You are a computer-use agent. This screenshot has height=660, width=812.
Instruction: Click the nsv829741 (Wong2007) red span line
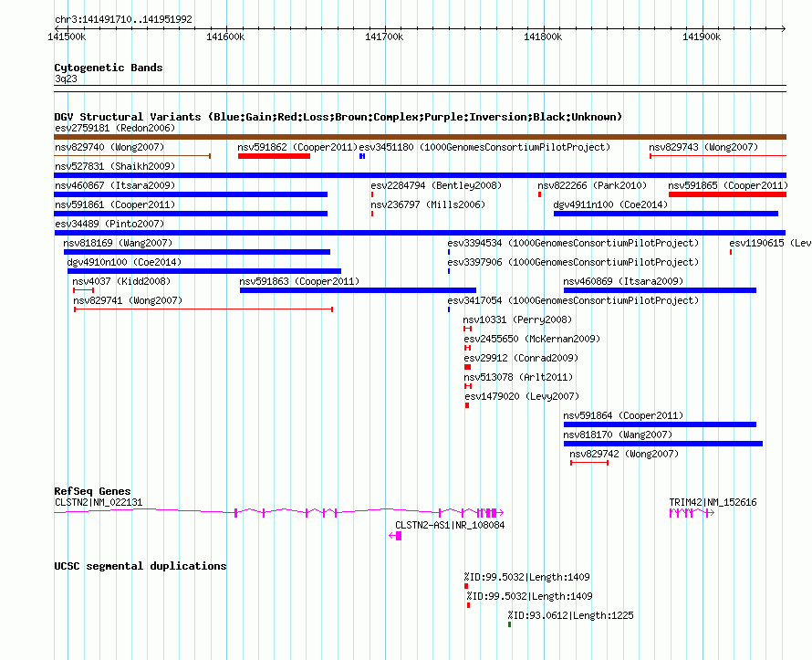click(x=203, y=309)
